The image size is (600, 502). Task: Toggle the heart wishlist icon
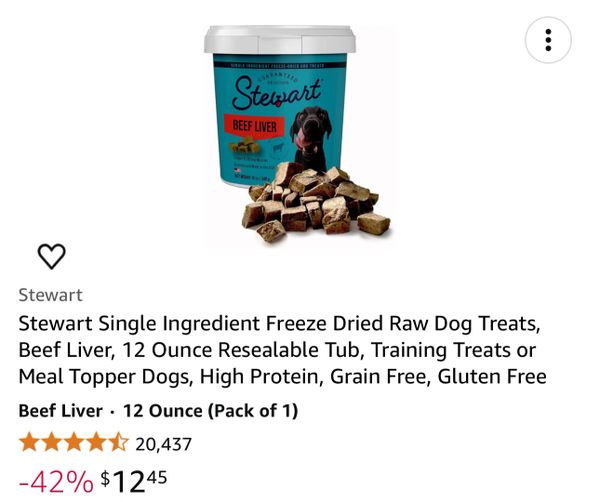[x=52, y=256]
